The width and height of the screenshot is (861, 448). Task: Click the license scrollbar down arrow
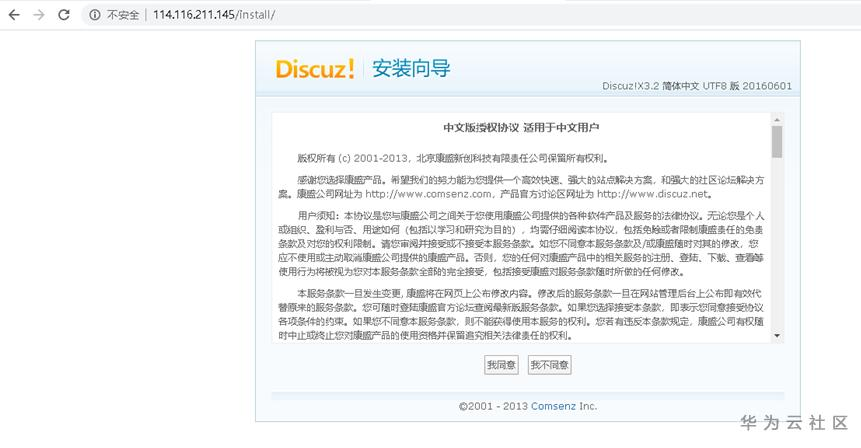pyautogui.click(x=777, y=335)
